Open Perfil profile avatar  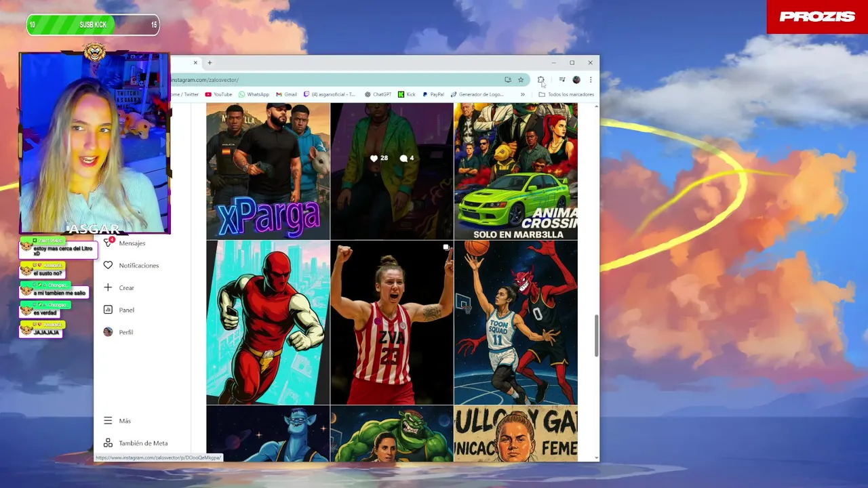[108, 332]
